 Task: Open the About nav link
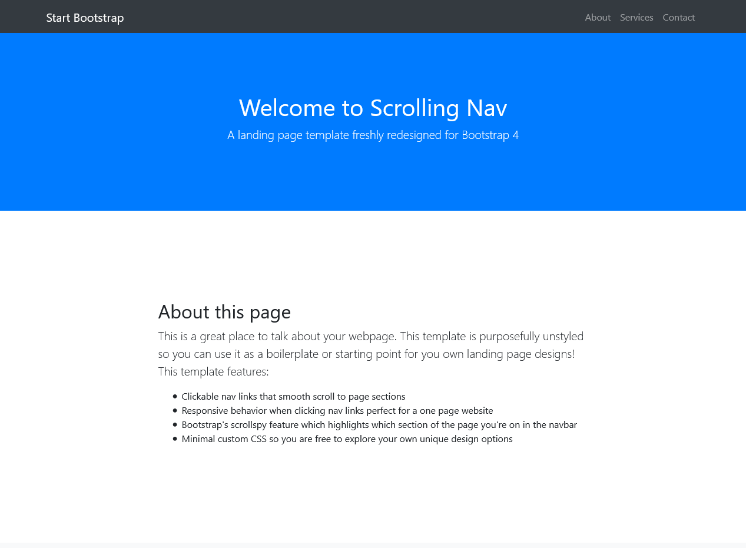tap(597, 18)
